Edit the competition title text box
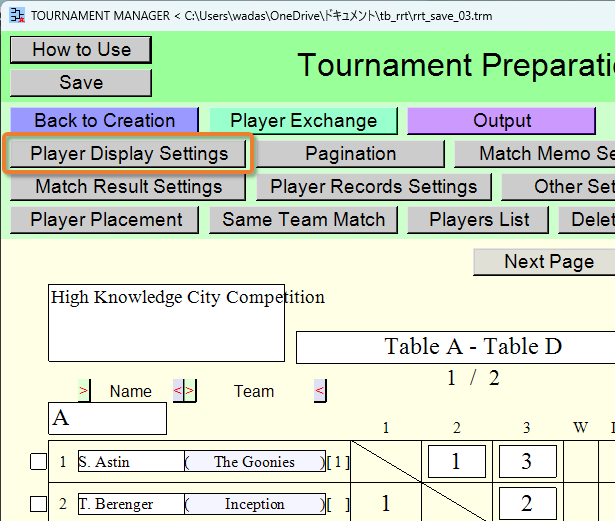This screenshot has width=615, height=521. tap(166, 323)
